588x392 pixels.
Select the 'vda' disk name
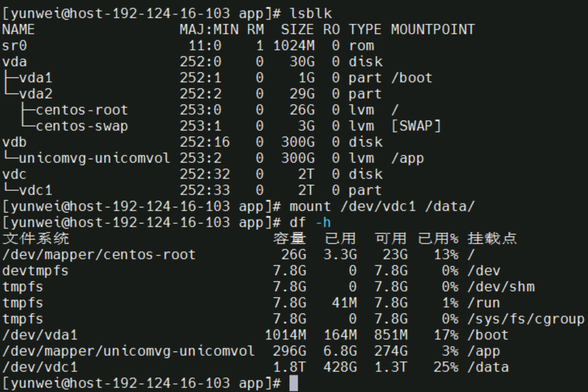(15, 61)
